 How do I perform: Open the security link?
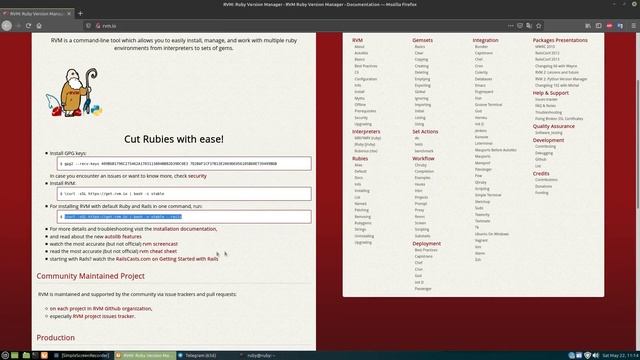197,176
